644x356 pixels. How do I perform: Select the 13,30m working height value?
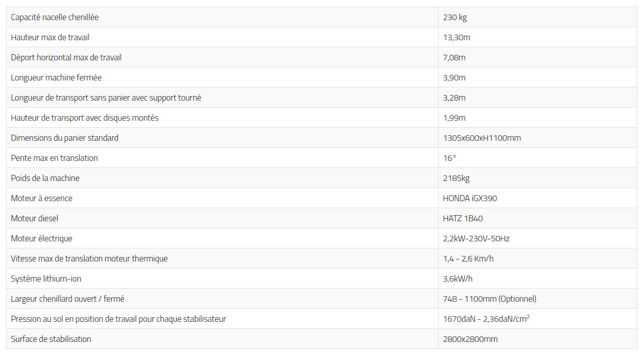click(456, 37)
